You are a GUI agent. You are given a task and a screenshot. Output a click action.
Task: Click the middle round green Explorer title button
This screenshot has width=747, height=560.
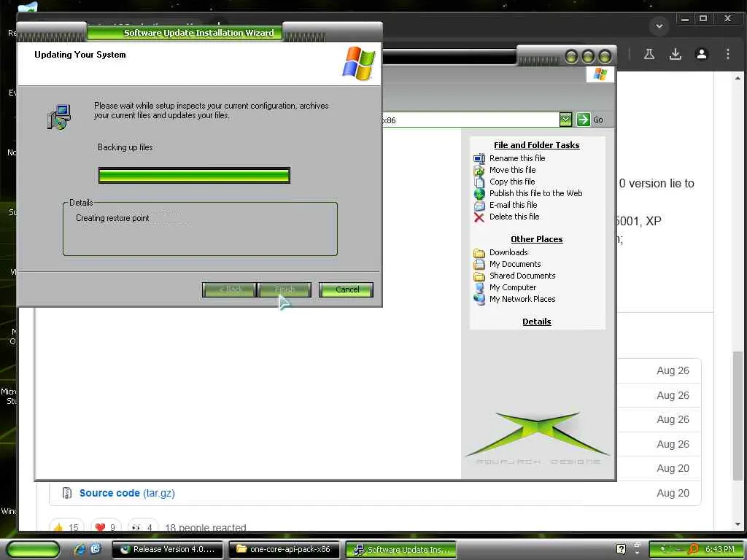[x=588, y=57]
